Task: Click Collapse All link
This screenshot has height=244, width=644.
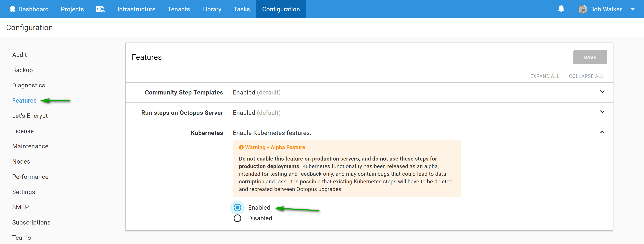Action: pyautogui.click(x=586, y=76)
